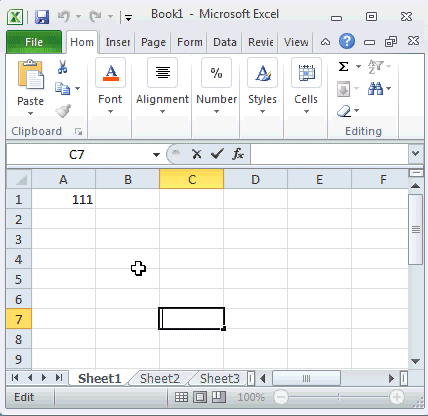
Task: Select the Format Painter brush icon
Action: (x=63, y=111)
